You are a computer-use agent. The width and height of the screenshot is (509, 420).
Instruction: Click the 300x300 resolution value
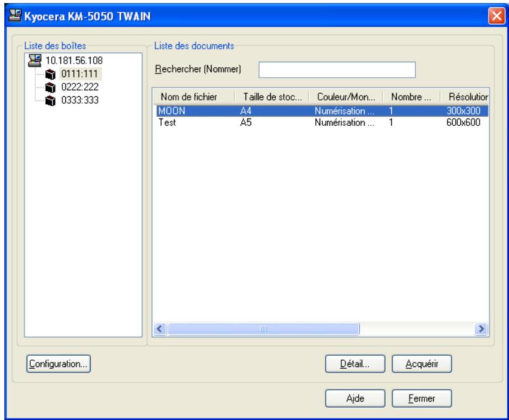click(463, 111)
